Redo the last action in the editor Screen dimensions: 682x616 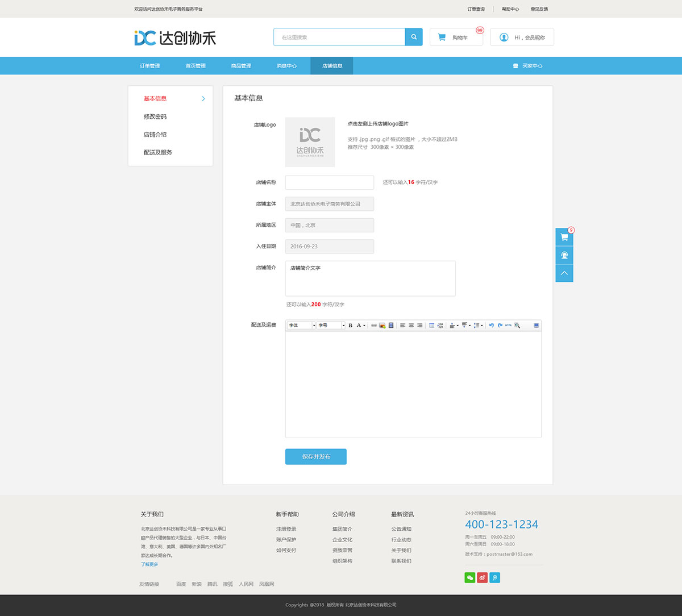(501, 325)
